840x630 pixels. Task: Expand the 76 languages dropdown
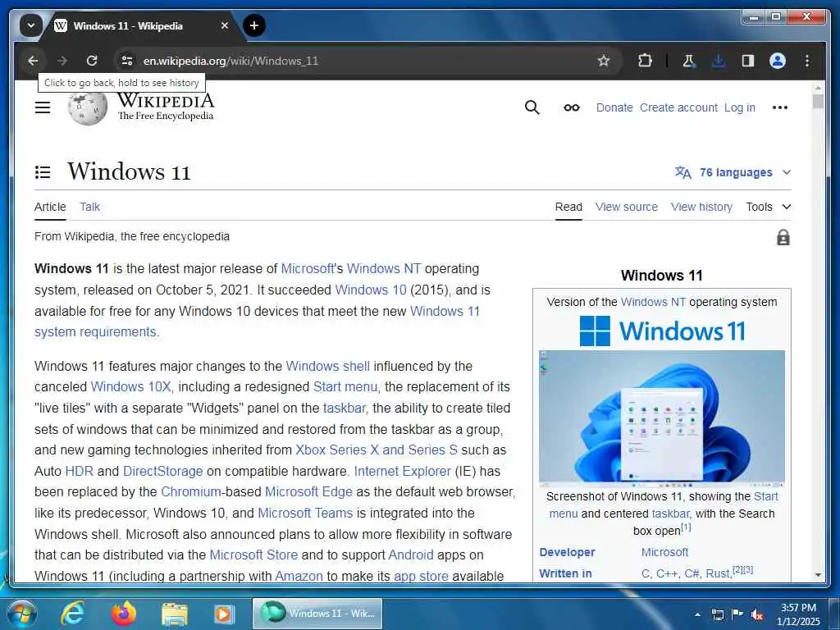[x=733, y=172]
